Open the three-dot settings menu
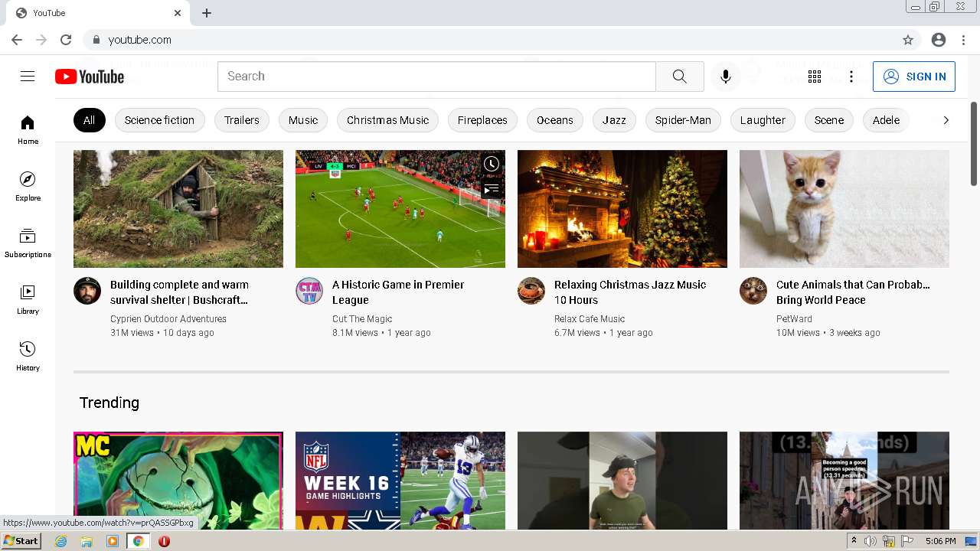 point(851,77)
